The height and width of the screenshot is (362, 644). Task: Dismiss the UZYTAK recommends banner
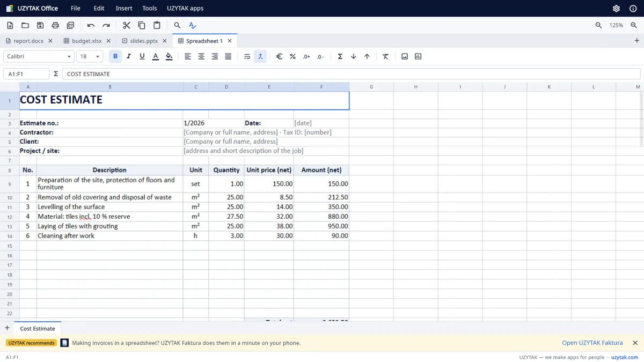635,343
